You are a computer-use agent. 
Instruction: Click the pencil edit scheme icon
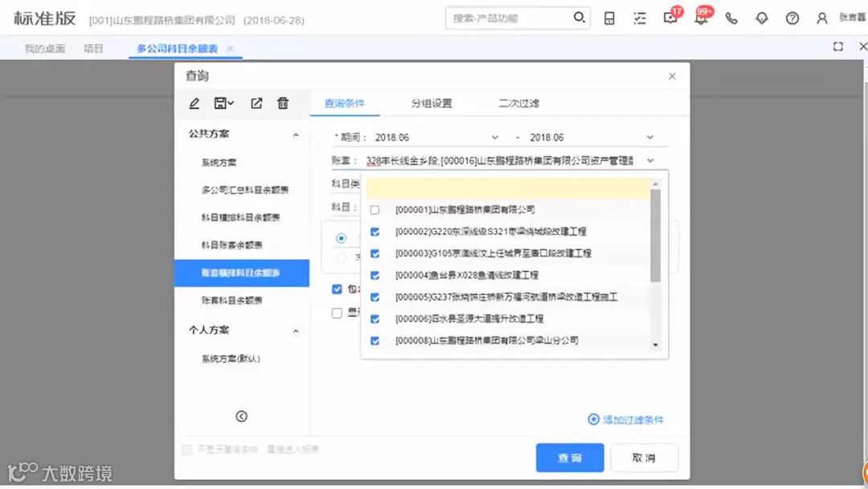194,103
